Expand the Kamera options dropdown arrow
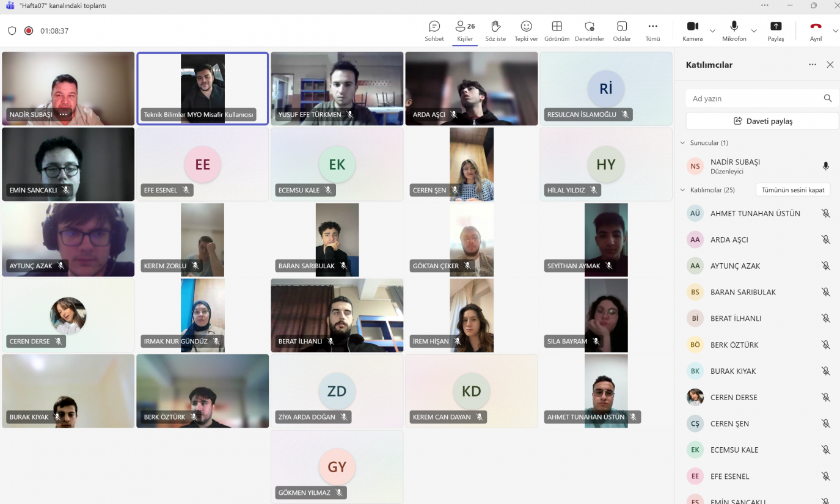840x504 pixels. click(x=712, y=31)
